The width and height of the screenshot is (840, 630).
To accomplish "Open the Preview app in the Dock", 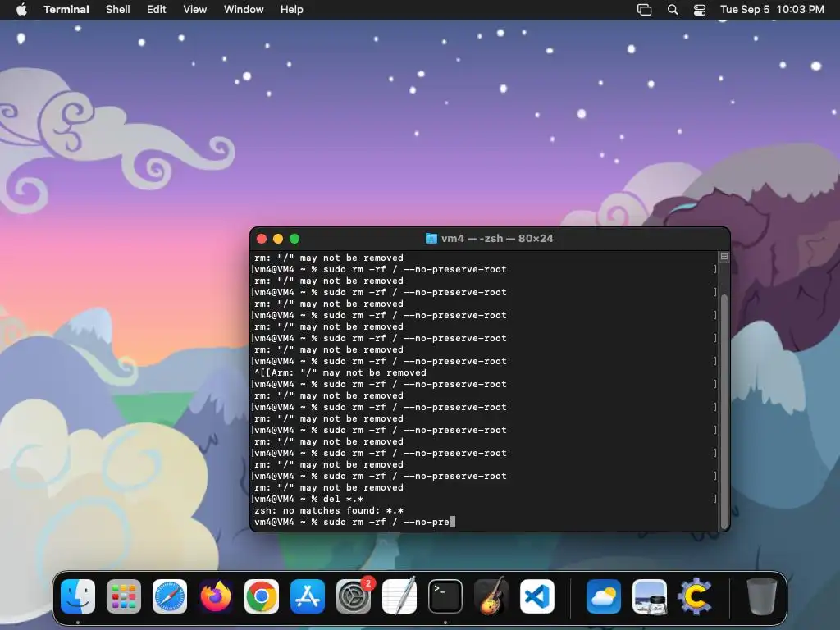I will pyautogui.click(x=650, y=596).
